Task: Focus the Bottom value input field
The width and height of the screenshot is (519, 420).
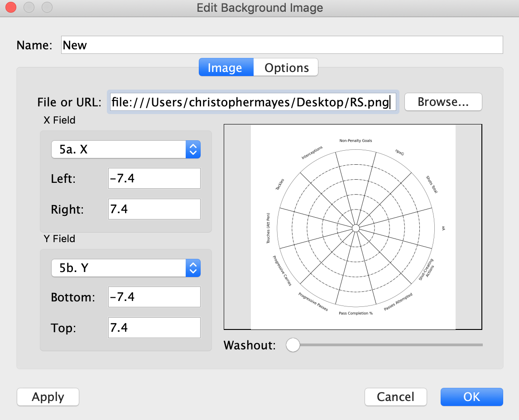Action: click(x=154, y=297)
